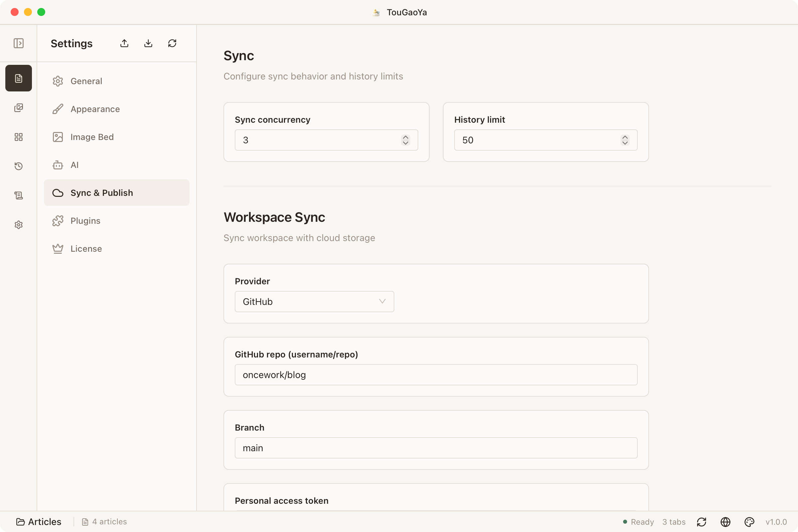Open the scroll log icon in rail

click(18, 196)
